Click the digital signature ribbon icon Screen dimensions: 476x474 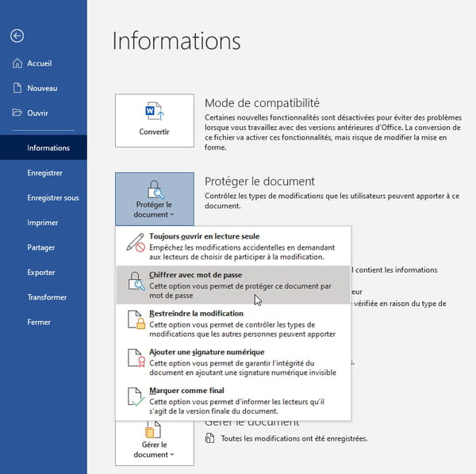coord(136,358)
